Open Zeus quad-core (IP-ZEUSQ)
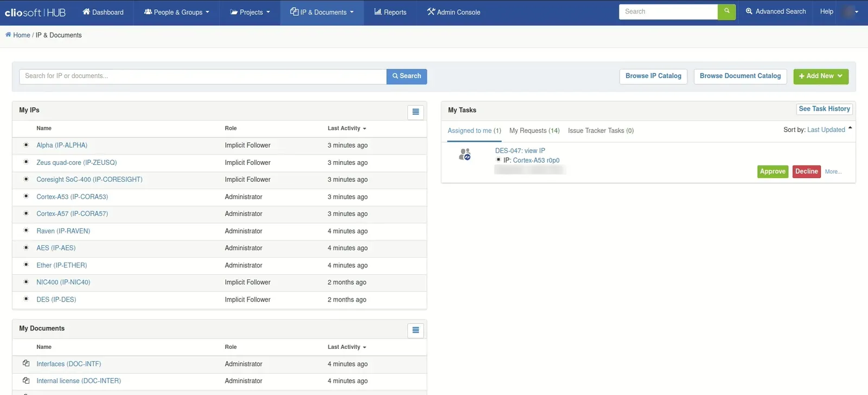This screenshot has width=868, height=395. (x=76, y=163)
